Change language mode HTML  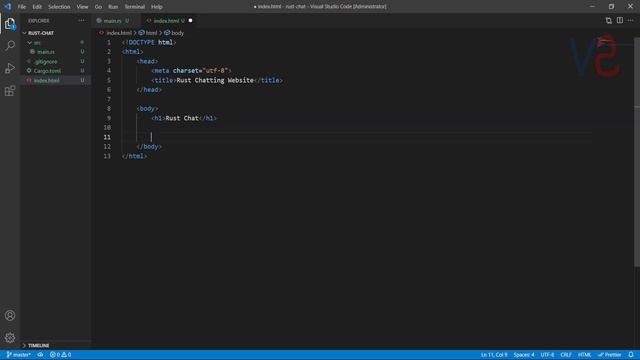(584, 355)
